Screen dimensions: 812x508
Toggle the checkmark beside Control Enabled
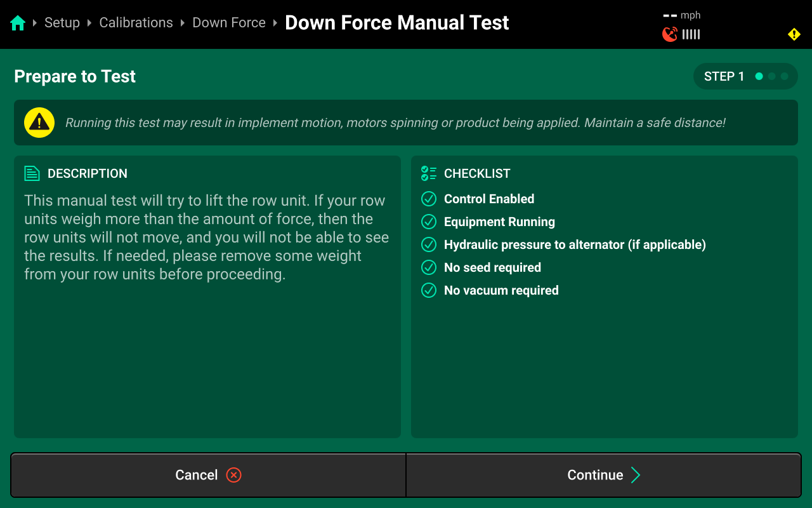[428, 199]
